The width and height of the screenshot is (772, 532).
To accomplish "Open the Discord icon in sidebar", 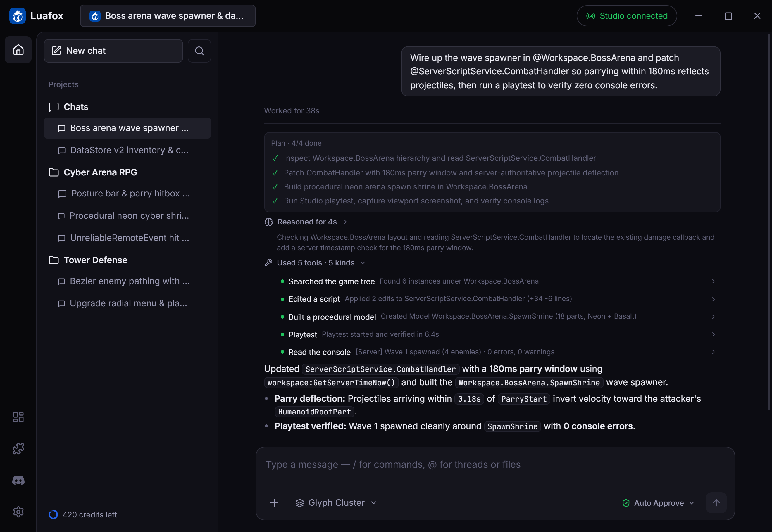I will point(18,480).
